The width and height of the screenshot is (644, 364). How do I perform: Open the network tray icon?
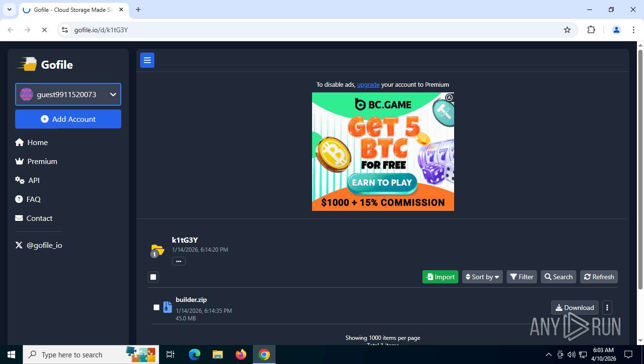point(582,355)
